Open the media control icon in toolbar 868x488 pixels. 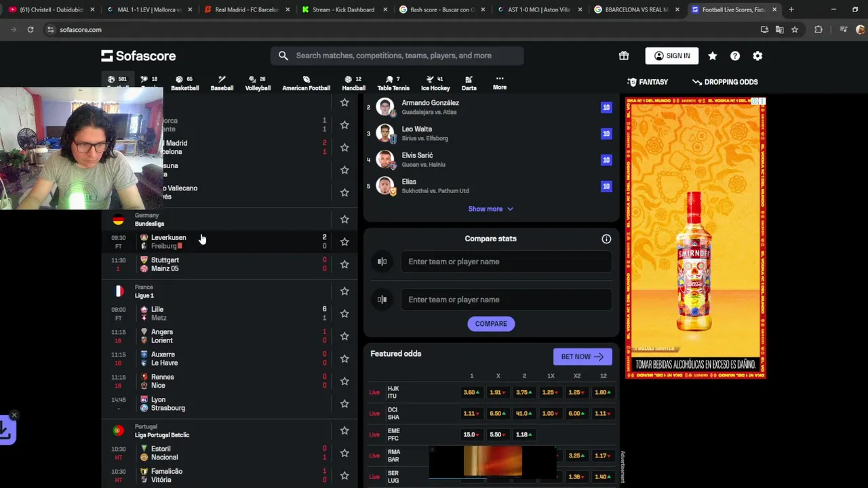[843, 30]
